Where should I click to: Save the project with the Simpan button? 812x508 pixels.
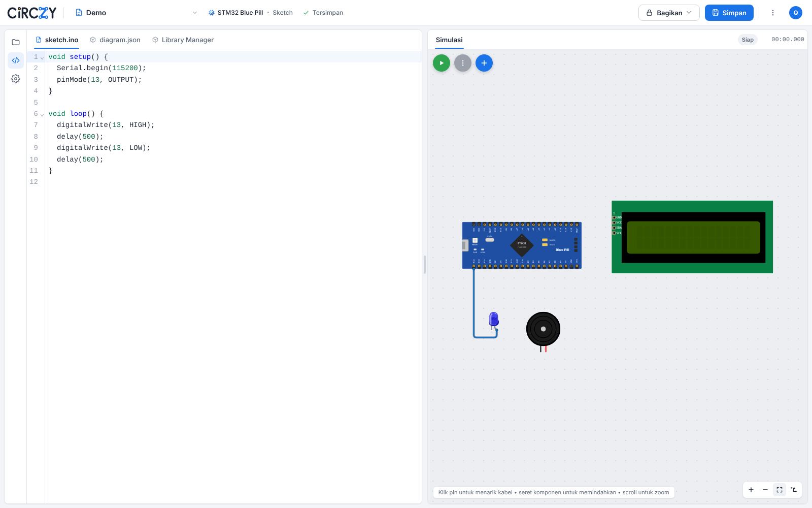tap(729, 13)
